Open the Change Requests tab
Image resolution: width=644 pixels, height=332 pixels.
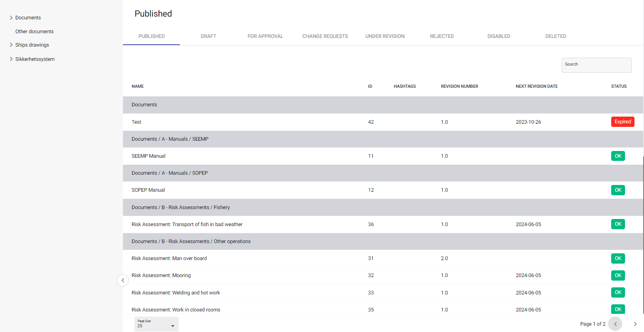coord(325,36)
